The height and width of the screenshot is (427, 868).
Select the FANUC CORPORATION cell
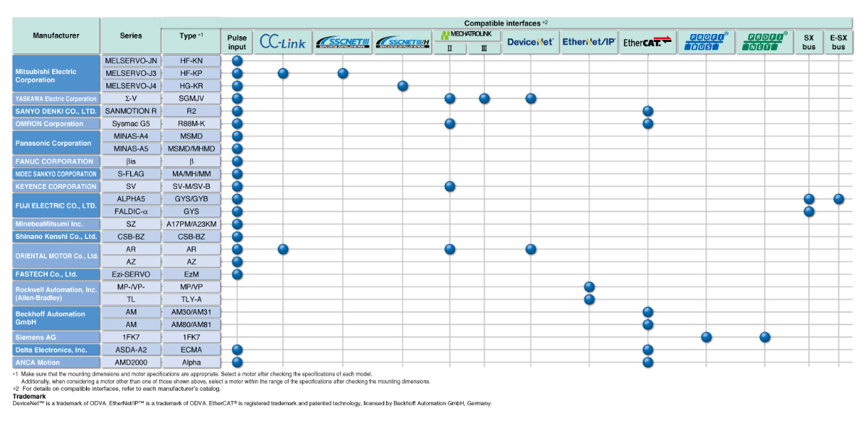coord(56,161)
